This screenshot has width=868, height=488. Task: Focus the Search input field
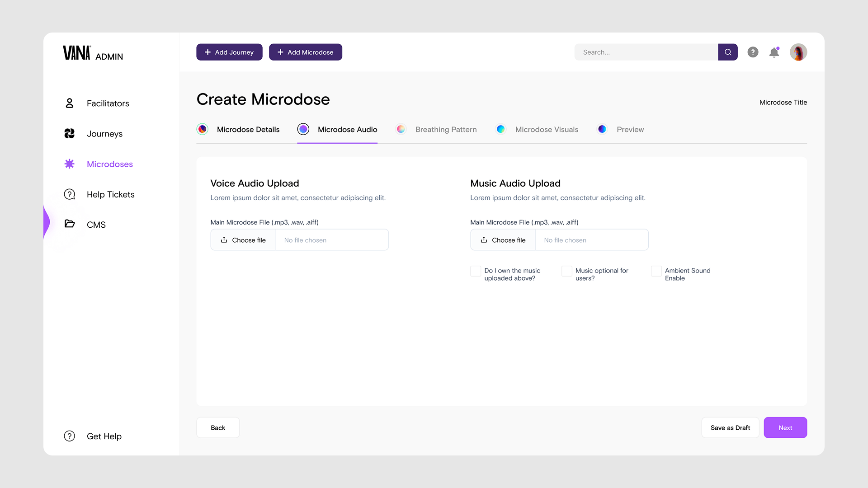click(x=646, y=52)
